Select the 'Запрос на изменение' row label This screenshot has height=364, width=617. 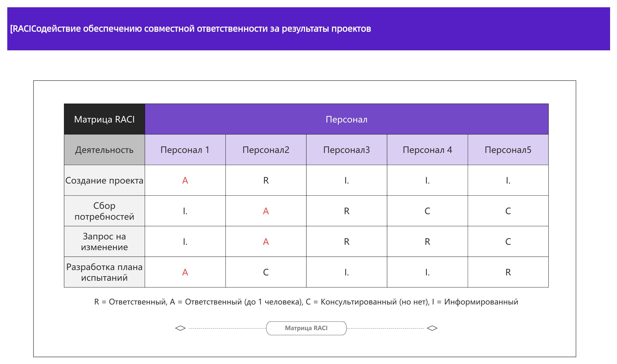[x=104, y=242]
